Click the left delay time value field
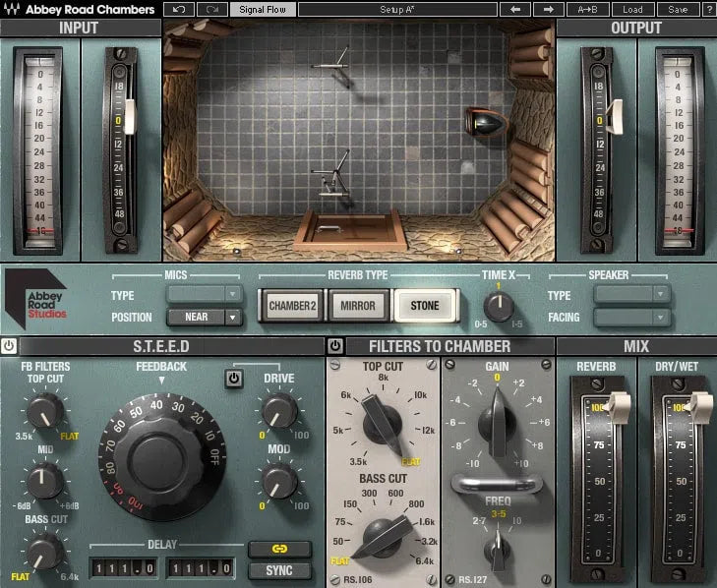The image size is (717, 588). 125,567
